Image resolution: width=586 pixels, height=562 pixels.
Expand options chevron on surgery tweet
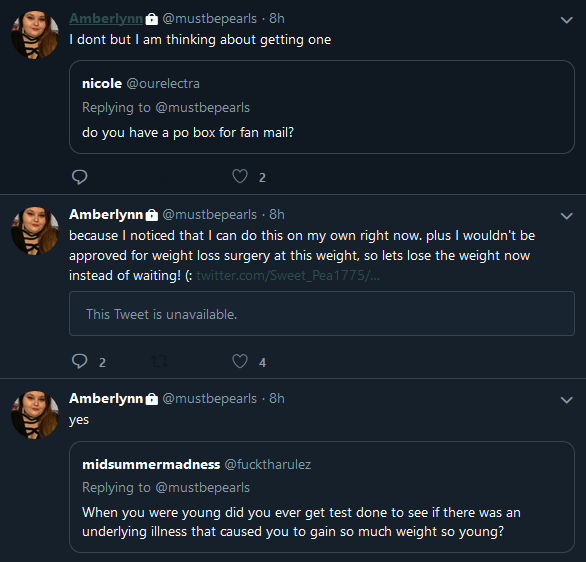[567, 216]
